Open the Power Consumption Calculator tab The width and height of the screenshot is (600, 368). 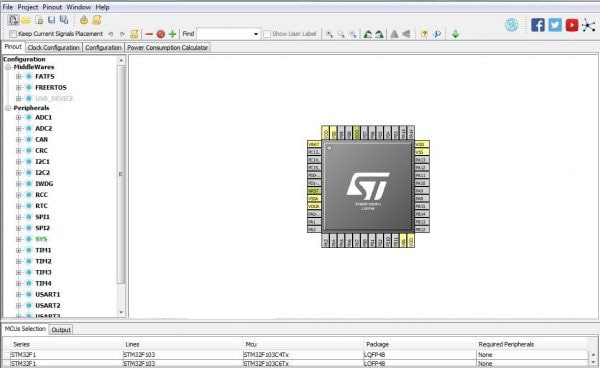(168, 47)
